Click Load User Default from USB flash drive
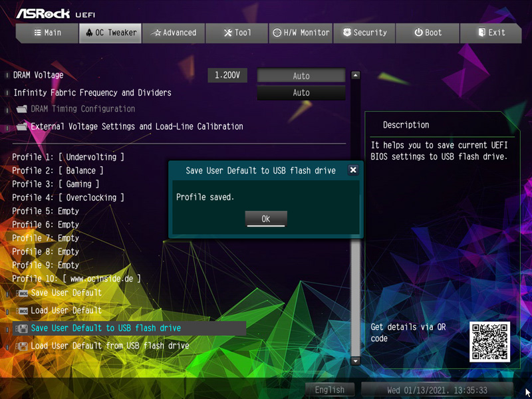Image resolution: width=532 pixels, height=399 pixels. coord(110,346)
